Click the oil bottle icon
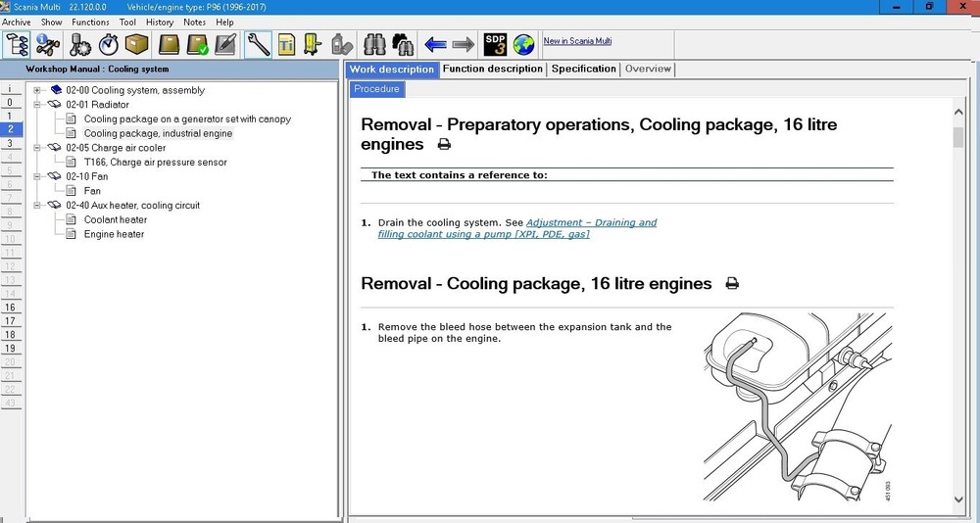 (342, 44)
